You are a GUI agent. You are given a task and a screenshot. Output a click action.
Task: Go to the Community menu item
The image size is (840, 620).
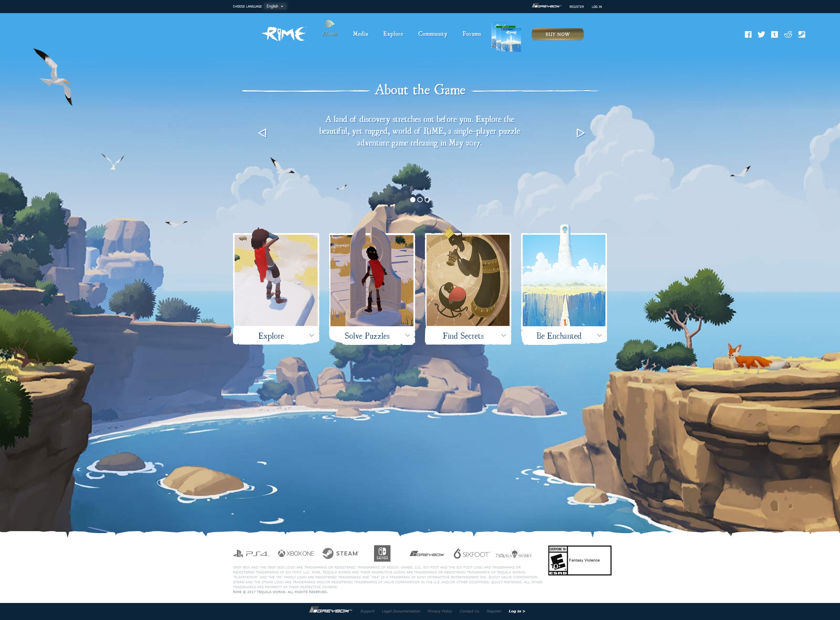click(432, 34)
